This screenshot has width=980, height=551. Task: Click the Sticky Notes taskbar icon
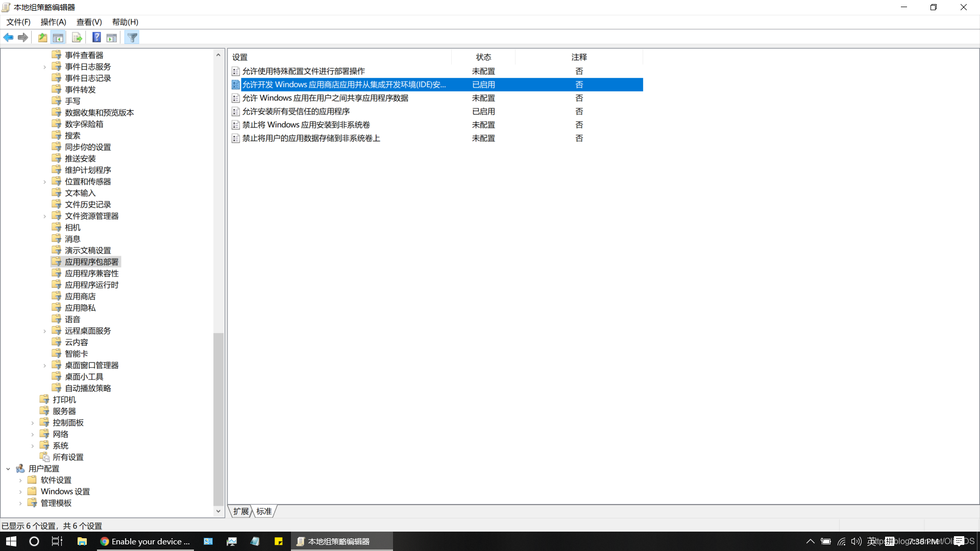click(x=279, y=541)
